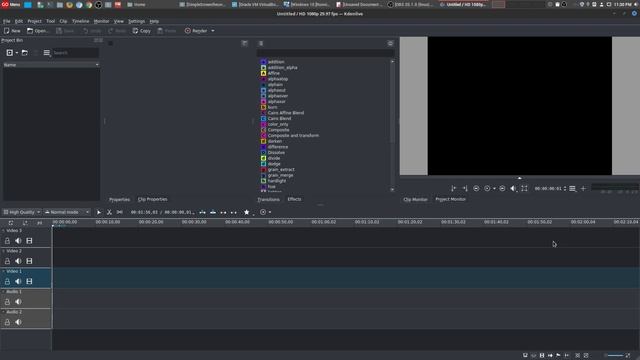The height and width of the screenshot is (360, 640).
Task: Select the Cairo Affine Blend transition
Action: click(286, 113)
